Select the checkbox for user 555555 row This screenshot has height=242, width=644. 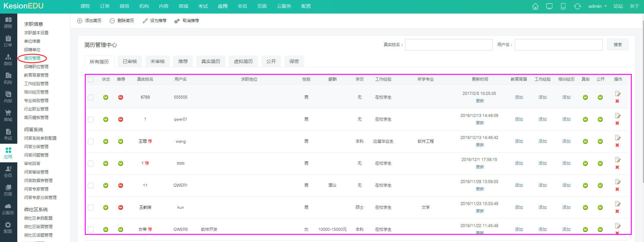[x=91, y=97]
